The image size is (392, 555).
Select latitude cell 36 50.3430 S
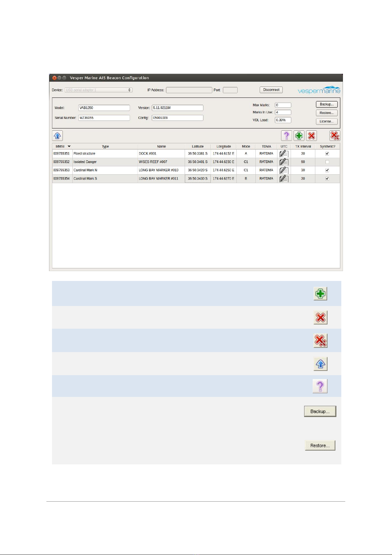(x=198, y=179)
